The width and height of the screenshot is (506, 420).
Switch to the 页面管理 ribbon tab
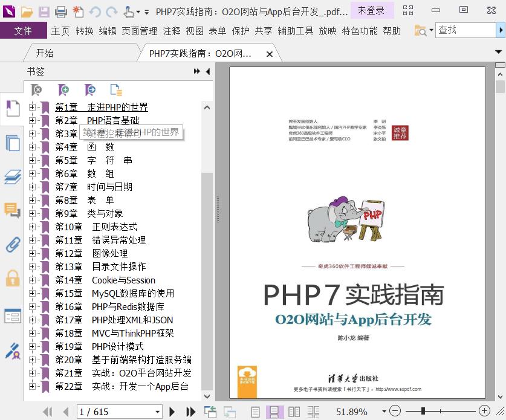140,31
